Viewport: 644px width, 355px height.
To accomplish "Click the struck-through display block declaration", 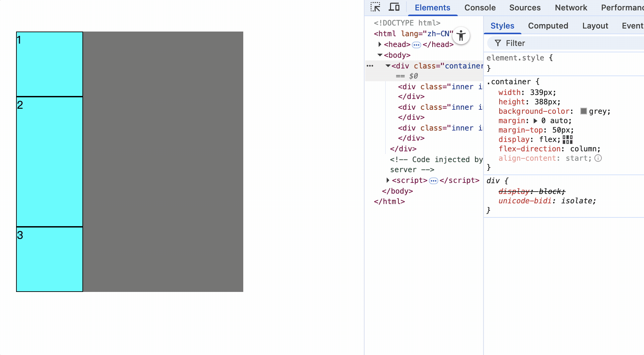I will point(532,192).
